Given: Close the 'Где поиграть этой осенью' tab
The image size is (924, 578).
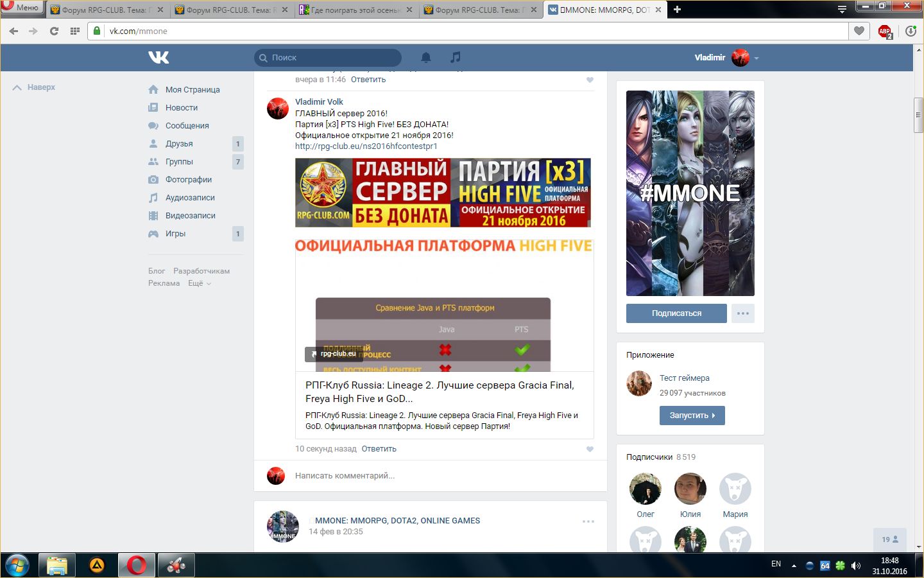Looking at the screenshot, I should pyautogui.click(x=409, y=10).
